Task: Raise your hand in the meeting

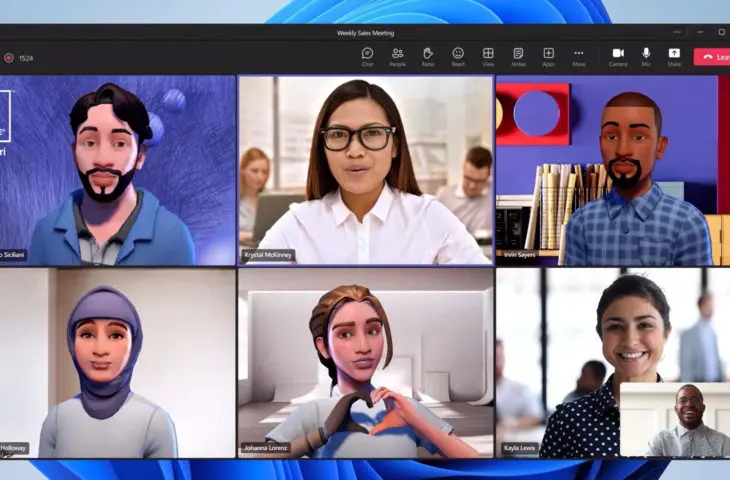Action: [x=428, y=57]
